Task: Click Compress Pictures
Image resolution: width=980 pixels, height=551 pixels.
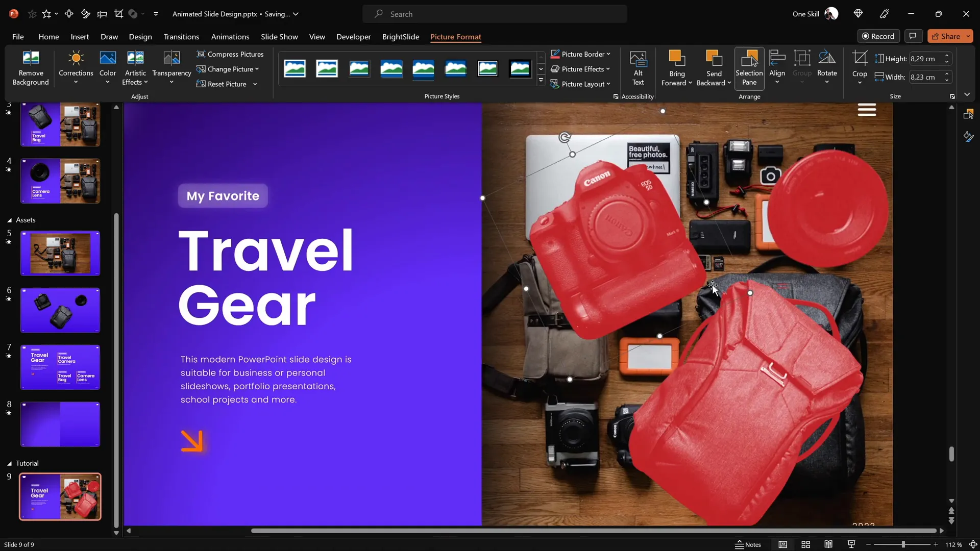Action: (230, 54)
